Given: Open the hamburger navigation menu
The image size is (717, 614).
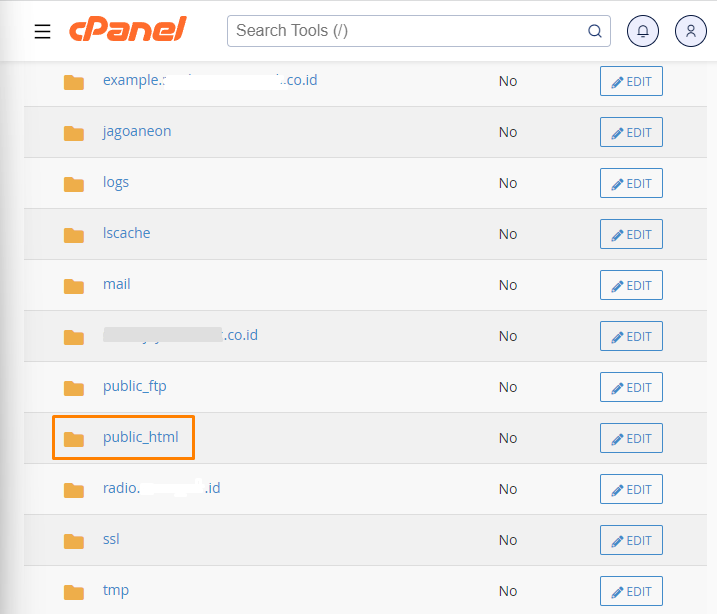Looking at the screenshot, I should [x=43, y=31].
